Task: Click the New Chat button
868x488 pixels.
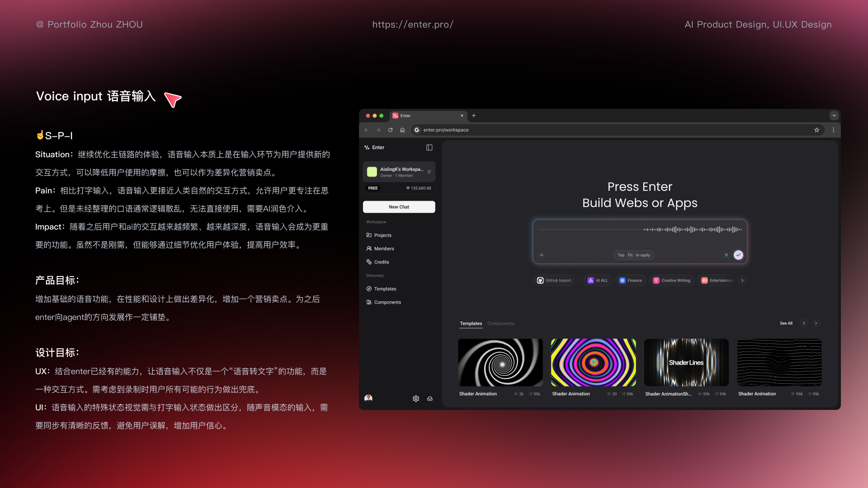Action: click(x=399, y=207)
